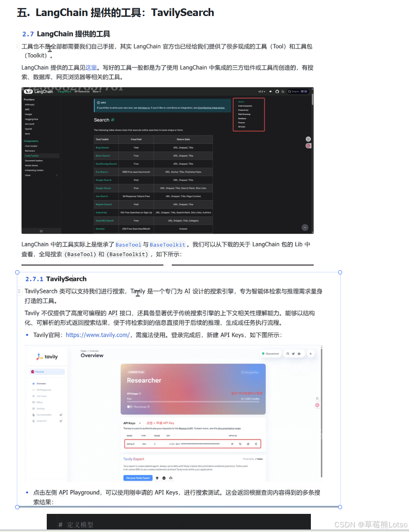Viewport: 409px width, 532px height.
Task: Open the GitHub icon in Tavily header
Action: click(x=288, y=354)
